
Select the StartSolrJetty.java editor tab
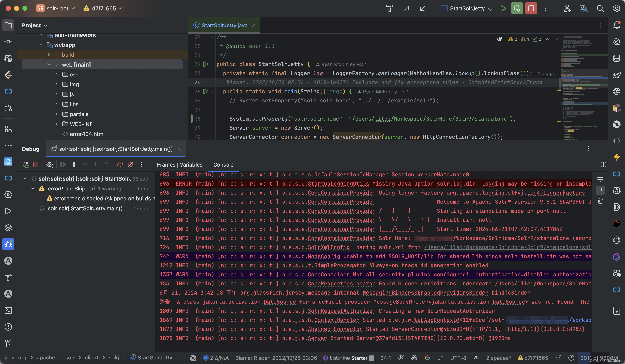[224, 25]
